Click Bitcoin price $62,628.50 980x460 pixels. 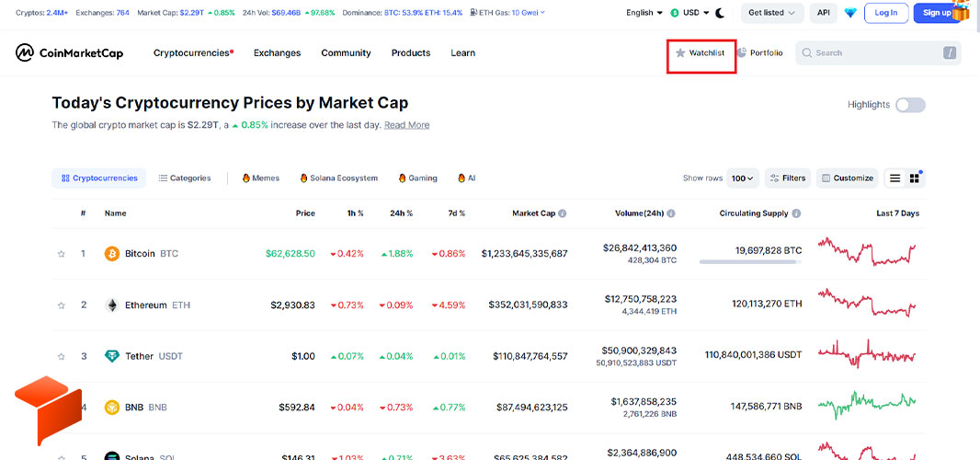[290, 254]
